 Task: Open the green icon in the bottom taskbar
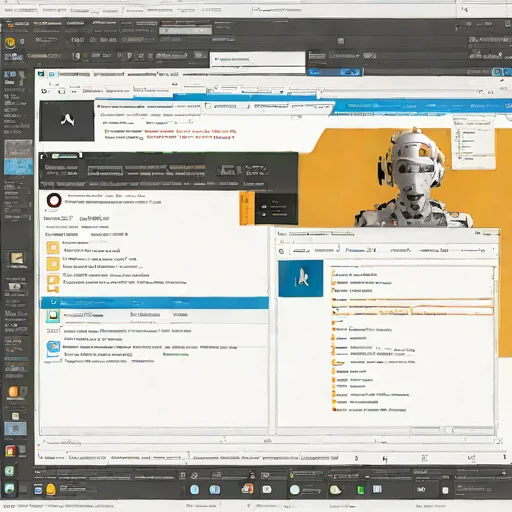pyautogui.click(x=360, y=490)
